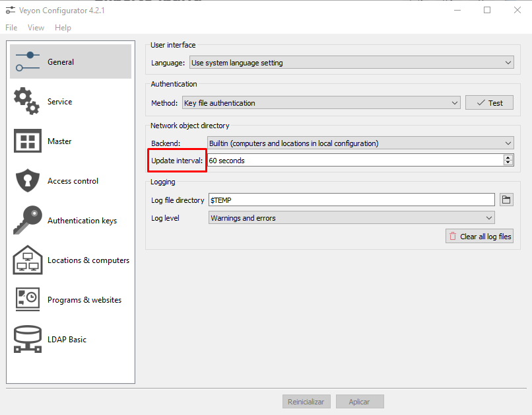532x415 pixels.
Task: Open the Language dropdown
Action: coord(352,63)
